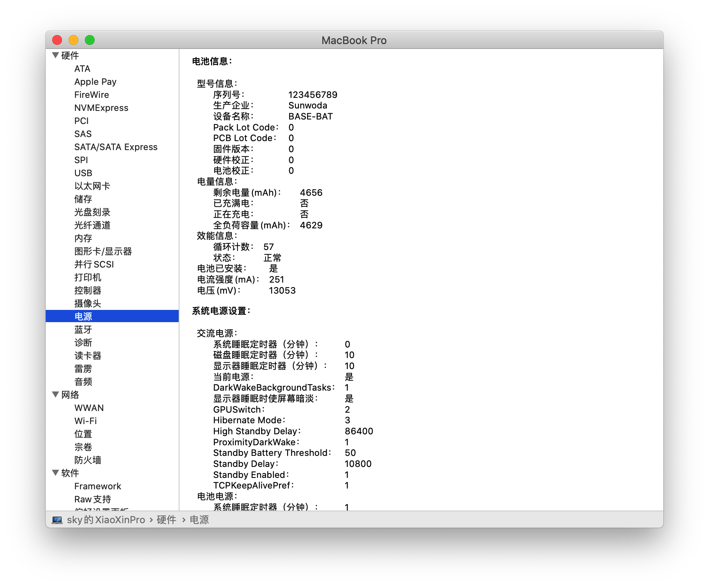Open the Raw 支持 entry
The height and width of the screenshot is (588, 709).
(93, 499)
